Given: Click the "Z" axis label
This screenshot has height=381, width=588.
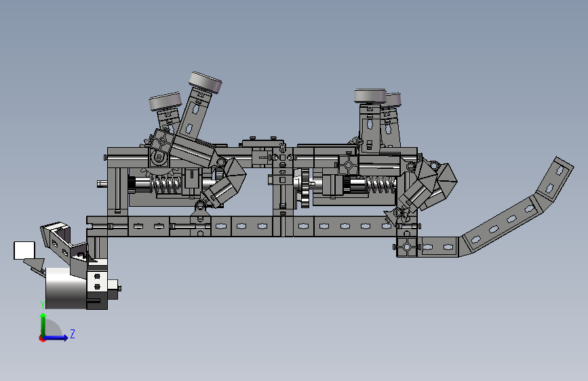Looking at the screenshot, I should pos(73,334).
